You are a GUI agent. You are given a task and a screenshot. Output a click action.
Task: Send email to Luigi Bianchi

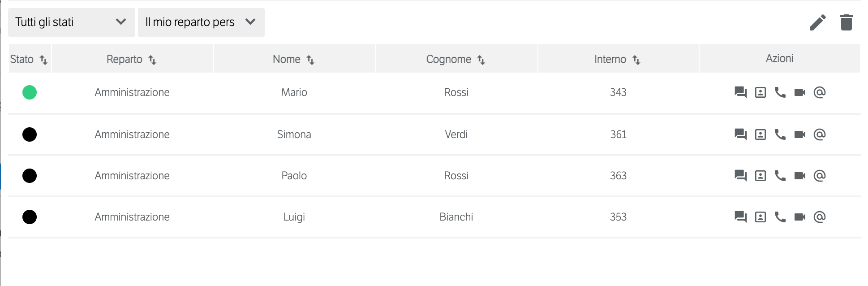pyautogui.click(x=819, y=217)
